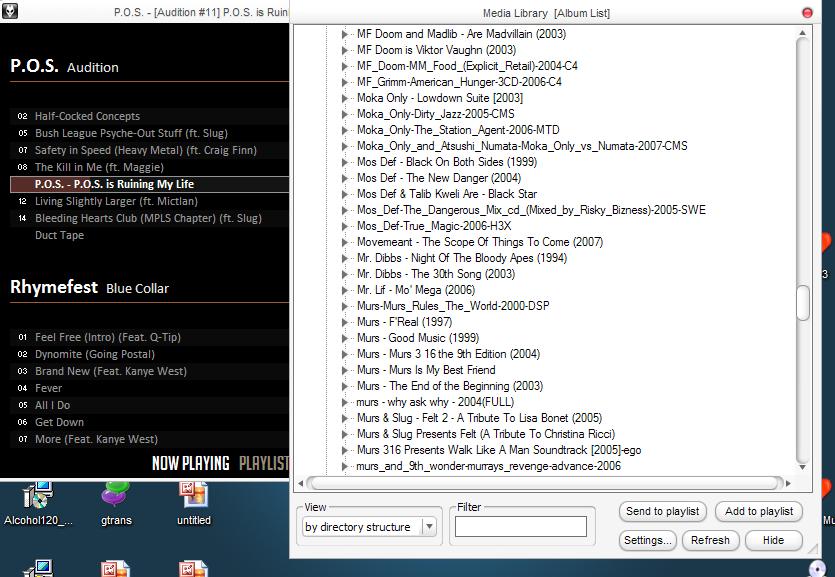
Task: Select track Bush League Psyche-Out Stuff
Action: click(x=149, y=133)
